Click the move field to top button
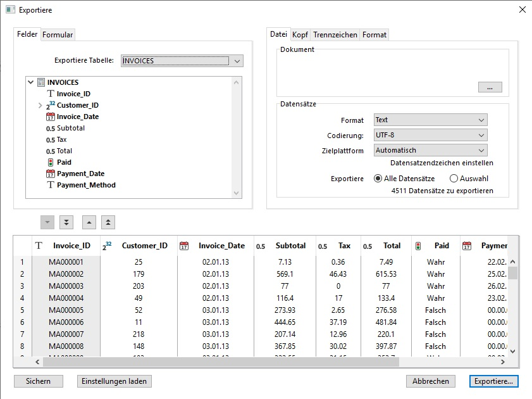Viewport: 532px width, 399px height. (x=109, y=222)
